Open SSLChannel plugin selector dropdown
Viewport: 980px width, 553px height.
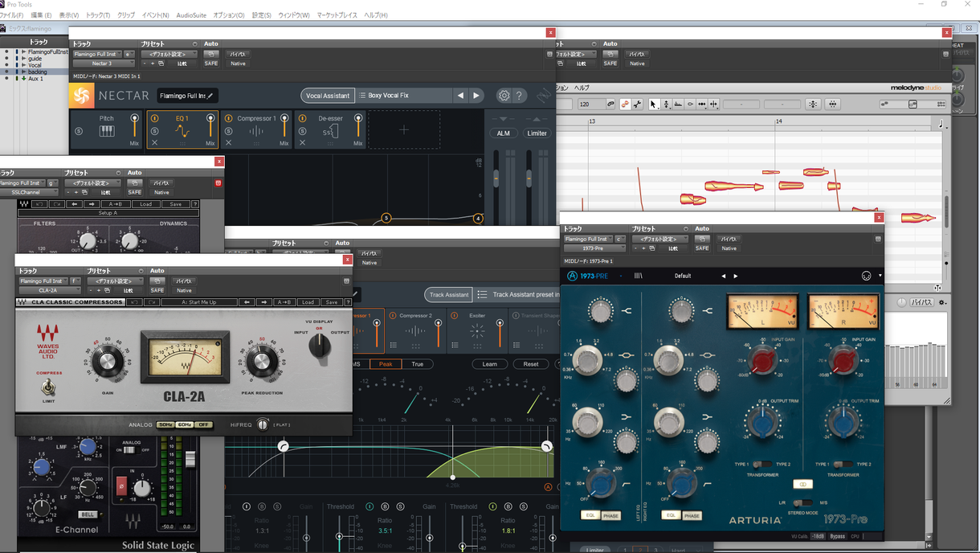pyautogui.click(x=29, y=192)
